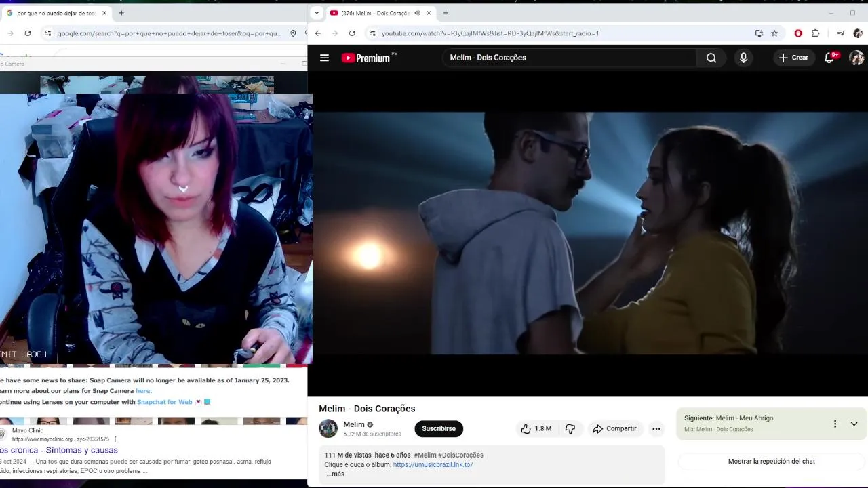Viewport: 868px width, 488px height.
Task: Open Snapchat for Web link
Action: coord(165,402)
